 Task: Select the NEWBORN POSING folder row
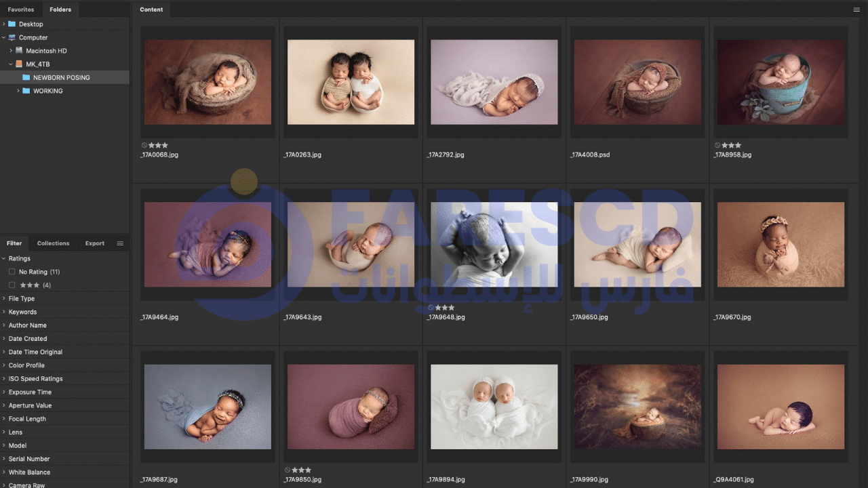coord(64,77)
